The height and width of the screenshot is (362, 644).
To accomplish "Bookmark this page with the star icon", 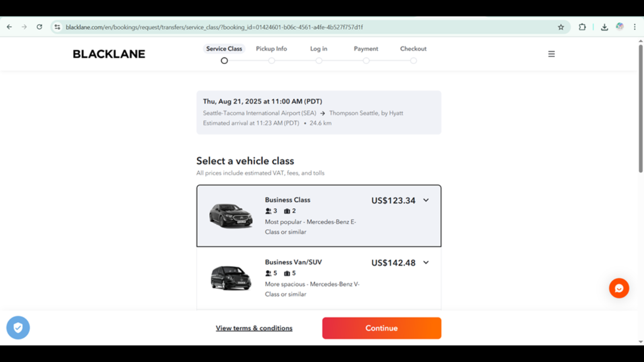I will 561,27.
